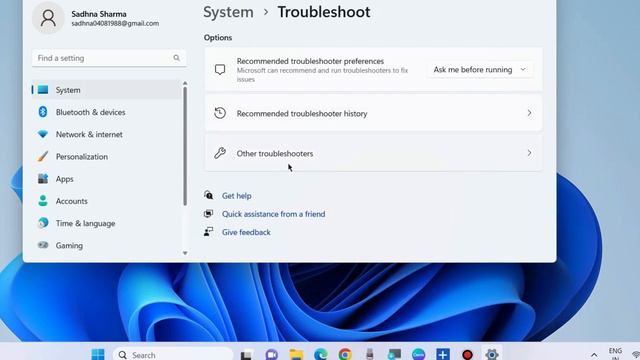Open Personalization settings
Viewport: 640px width, 360px height.
(x=106, y=156)
